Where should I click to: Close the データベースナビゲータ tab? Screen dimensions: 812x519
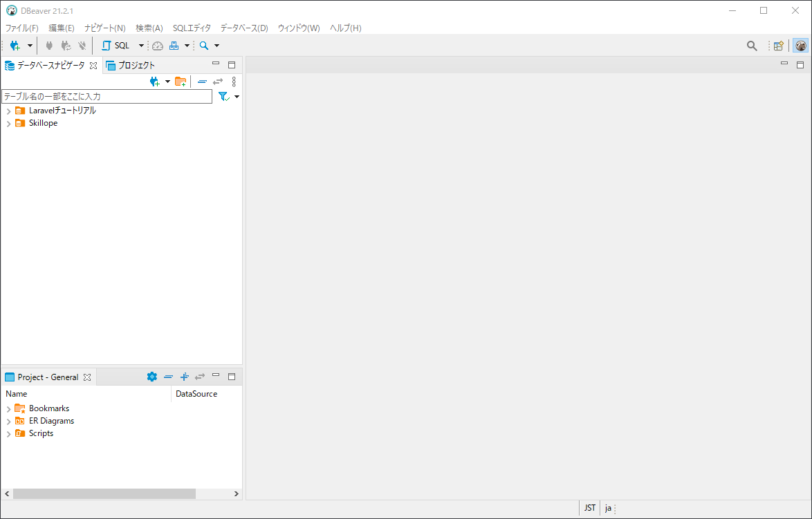(93, 66)
